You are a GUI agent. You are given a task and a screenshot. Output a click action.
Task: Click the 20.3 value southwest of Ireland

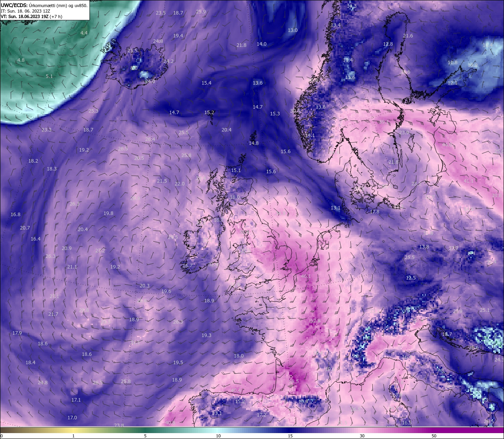[145, 286]
